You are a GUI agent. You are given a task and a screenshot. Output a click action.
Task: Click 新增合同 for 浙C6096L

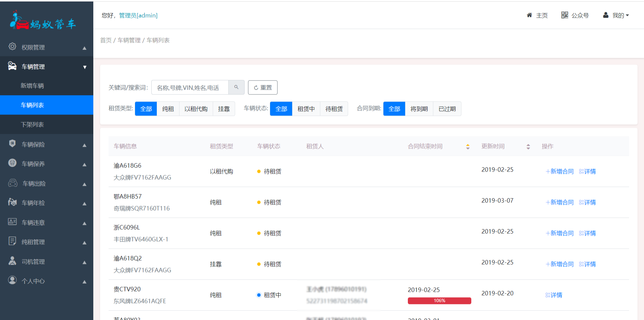coord(560,233)
